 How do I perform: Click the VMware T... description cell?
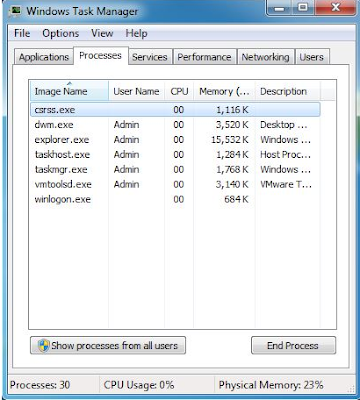286,184
